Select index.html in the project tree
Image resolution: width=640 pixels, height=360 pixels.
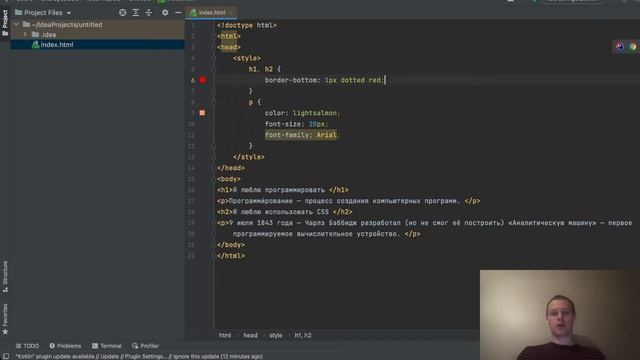(98, 44)
